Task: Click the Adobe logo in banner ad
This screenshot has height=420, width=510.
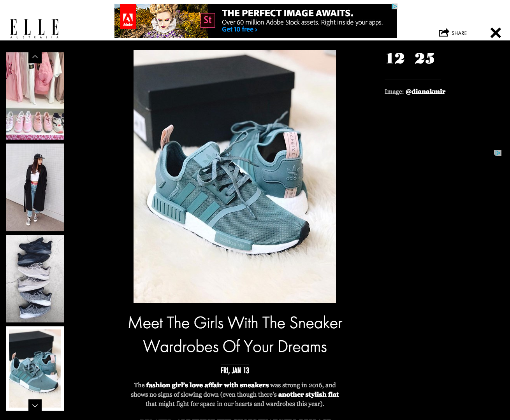Action: pyautogui.click(x=128, y=17)
